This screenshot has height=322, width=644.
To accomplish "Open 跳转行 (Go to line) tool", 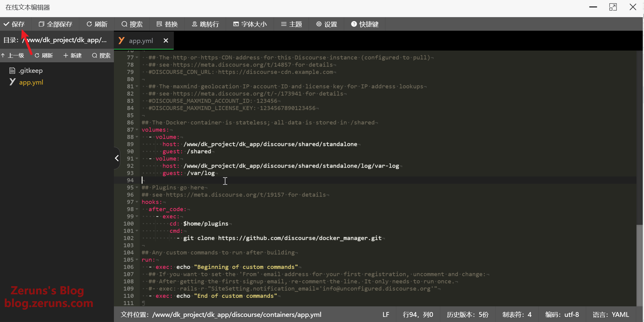I will pos(206,24).
